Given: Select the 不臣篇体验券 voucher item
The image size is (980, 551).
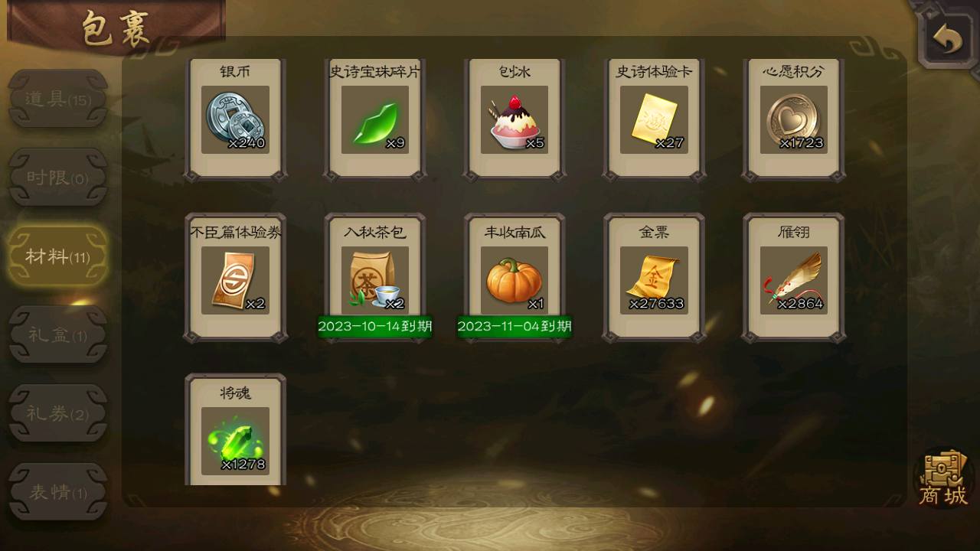Looking at the screenshot, I should click(x=236, y=280).
